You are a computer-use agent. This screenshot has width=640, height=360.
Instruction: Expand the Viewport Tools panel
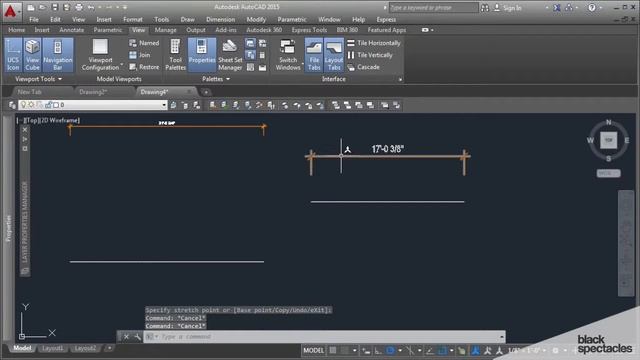click(38, 79)
